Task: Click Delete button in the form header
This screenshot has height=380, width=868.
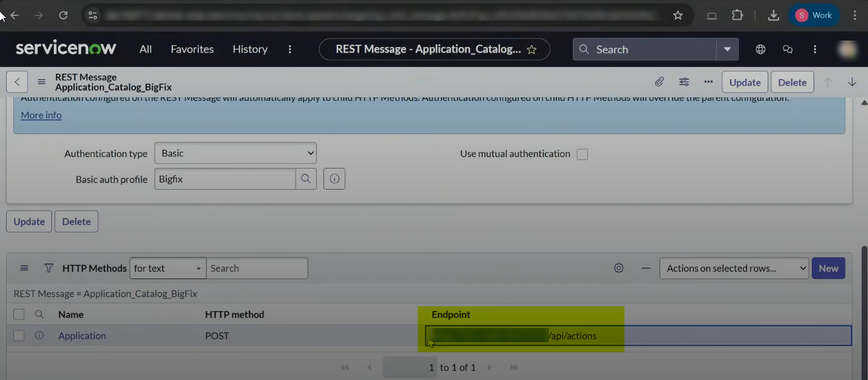Action: [x=792, y=82]
